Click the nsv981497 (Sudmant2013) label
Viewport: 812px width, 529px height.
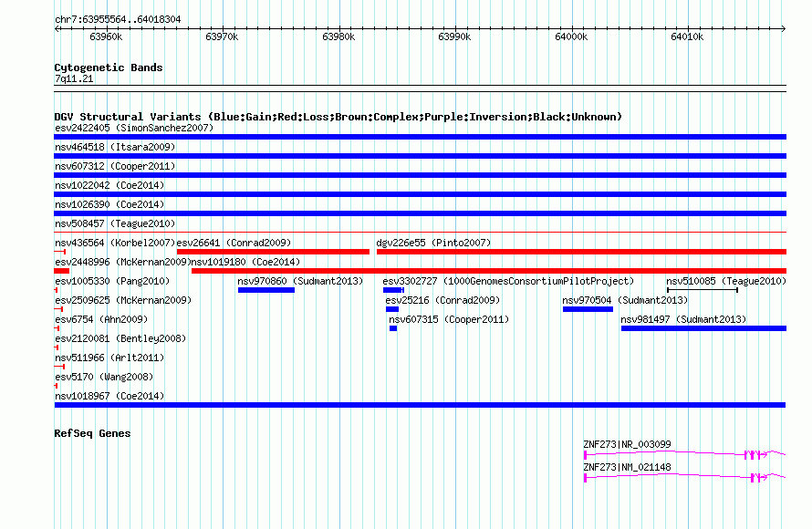683,319
